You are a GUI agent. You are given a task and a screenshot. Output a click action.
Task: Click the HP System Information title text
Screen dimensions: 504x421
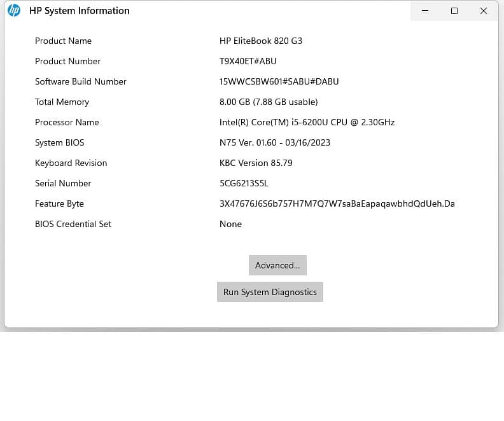(x=79, y=11)
